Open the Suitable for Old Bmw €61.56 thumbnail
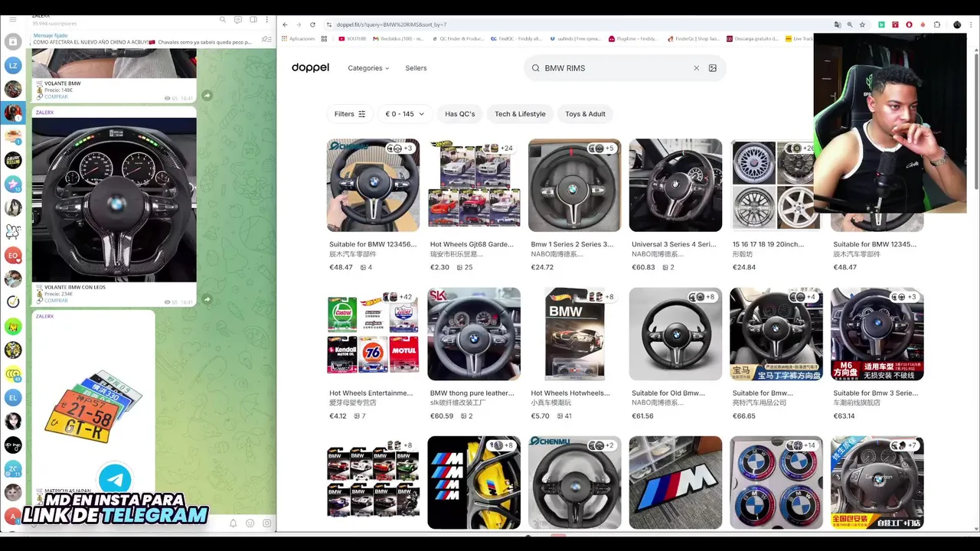Screen dimensions: 980x551 tap(675, 334)
